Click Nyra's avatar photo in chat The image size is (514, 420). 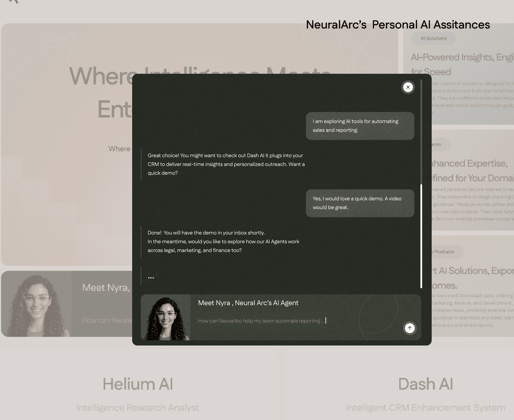166,317
